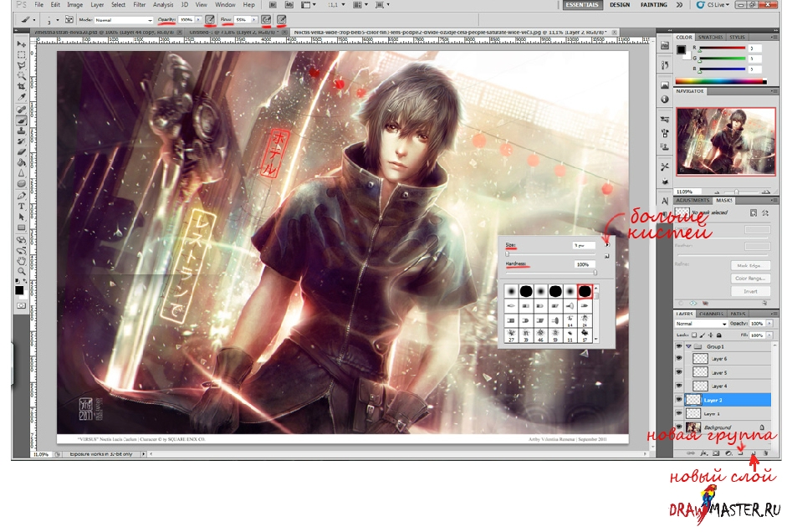Select the Painting workspace
Viewport: 787px width, 532px height.
point(653,4)
